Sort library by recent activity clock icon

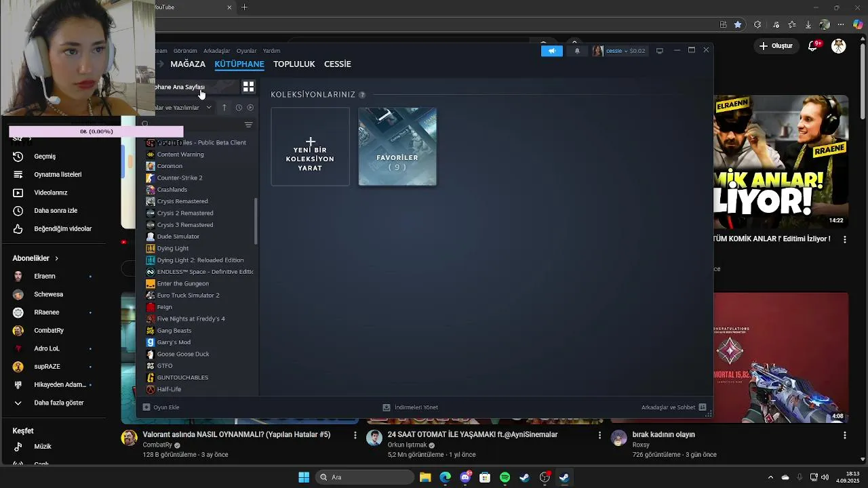coord(239,107)
